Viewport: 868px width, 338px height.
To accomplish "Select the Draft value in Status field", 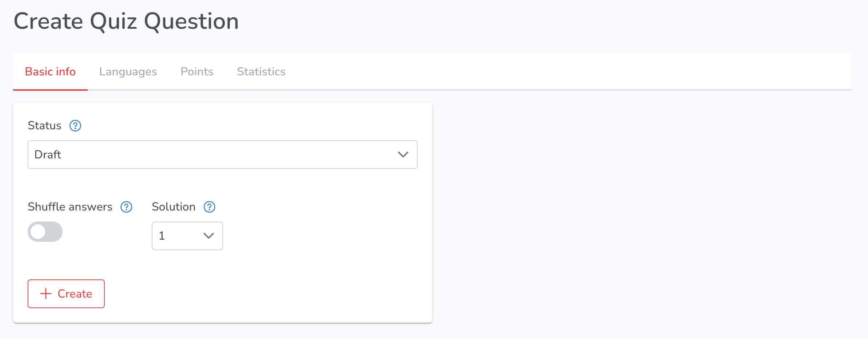I will coord(48,154).
